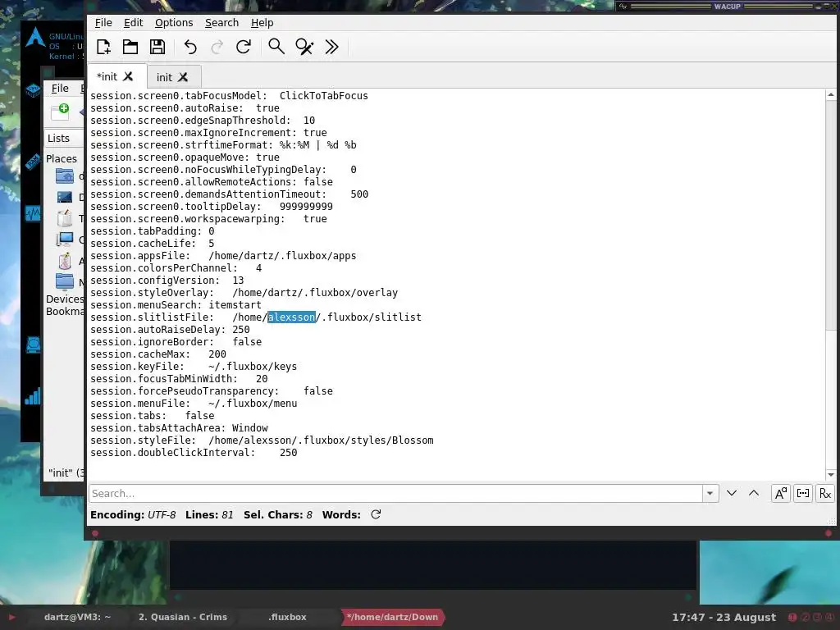Click the session.keyFile line

click(x=194, y=367)
